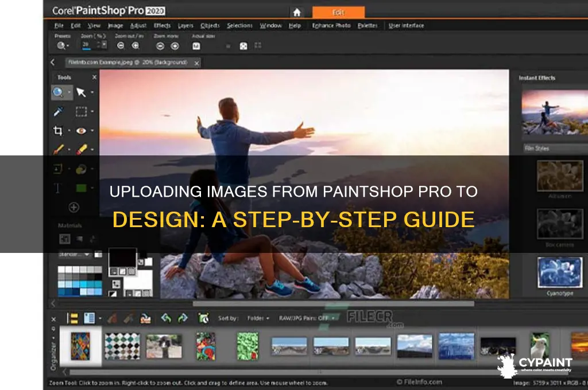Screen dimensions: 588x390
Task: Go to the Home tab icon
Action: click(297, 13)
